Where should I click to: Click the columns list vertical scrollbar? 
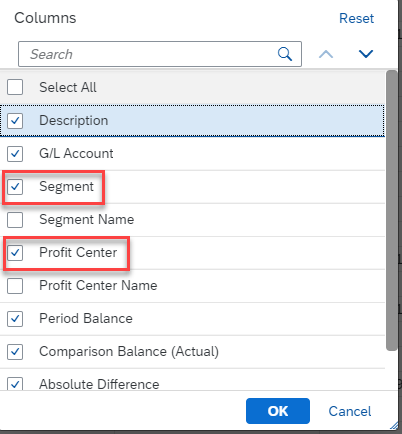pyautogui.click(x=392, y=210)
